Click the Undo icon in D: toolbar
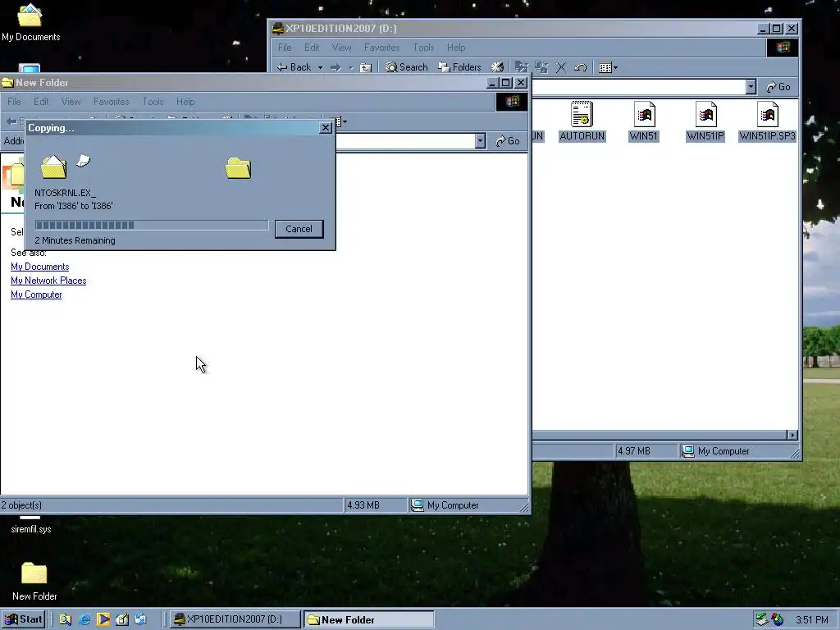Viewport: 840px width, 630px height. (580, 67)
